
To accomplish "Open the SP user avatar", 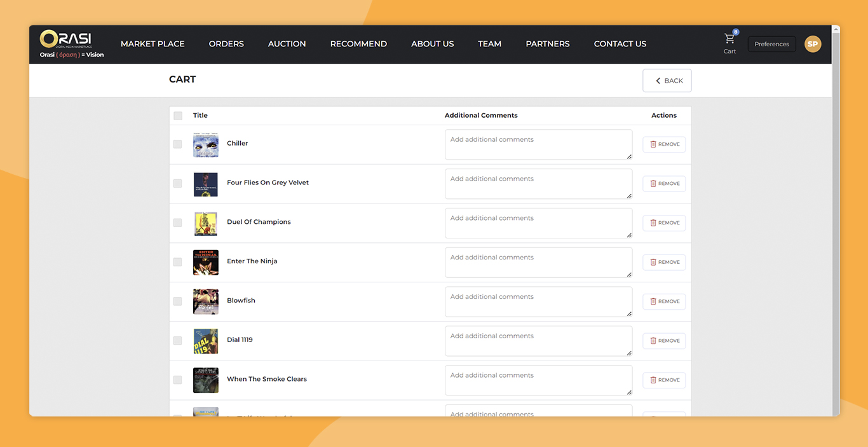I will tap(813, 44).
